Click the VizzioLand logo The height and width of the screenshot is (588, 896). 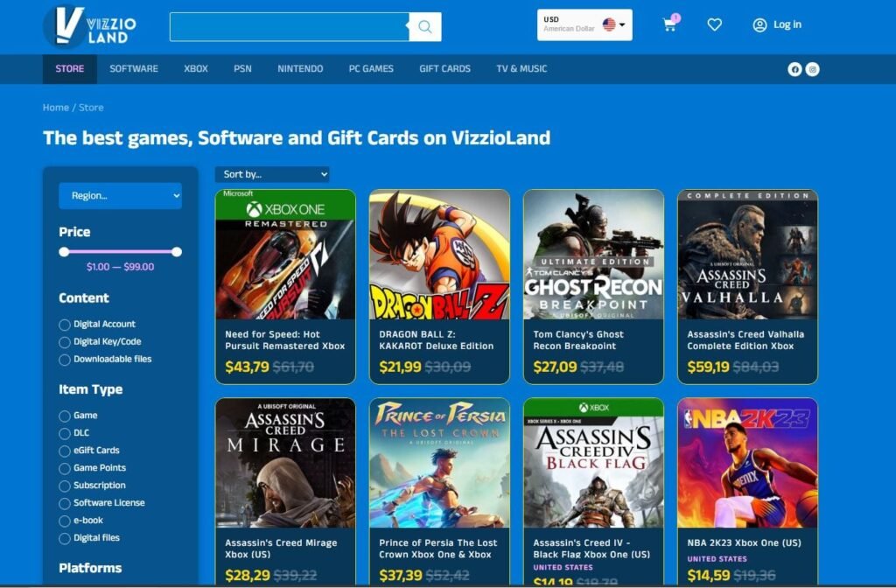point(88,26)
